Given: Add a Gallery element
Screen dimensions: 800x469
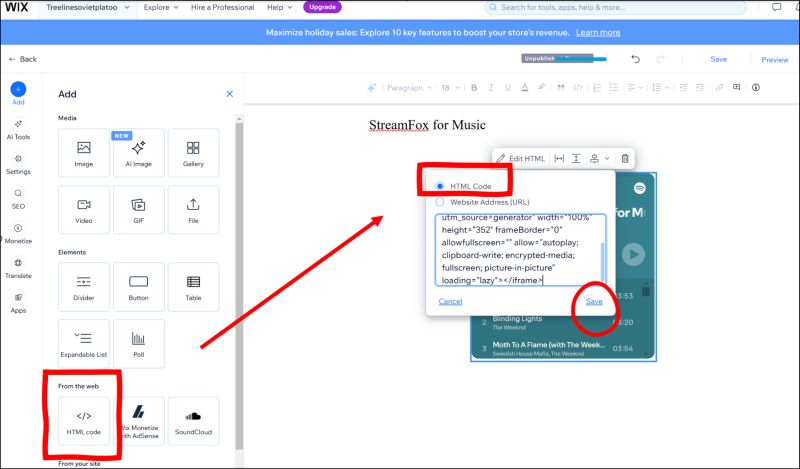Looking at the screenshot, I should coord(193,153).
